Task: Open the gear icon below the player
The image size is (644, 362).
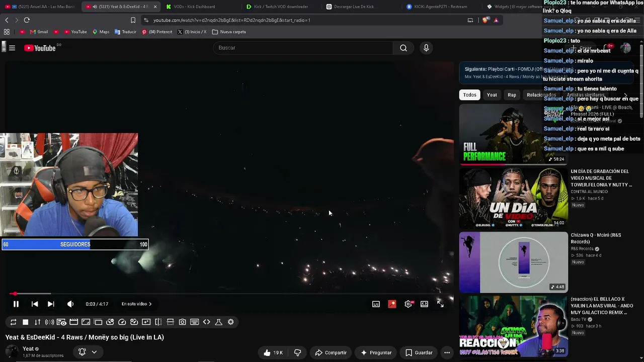Action: tap(230, 322)
